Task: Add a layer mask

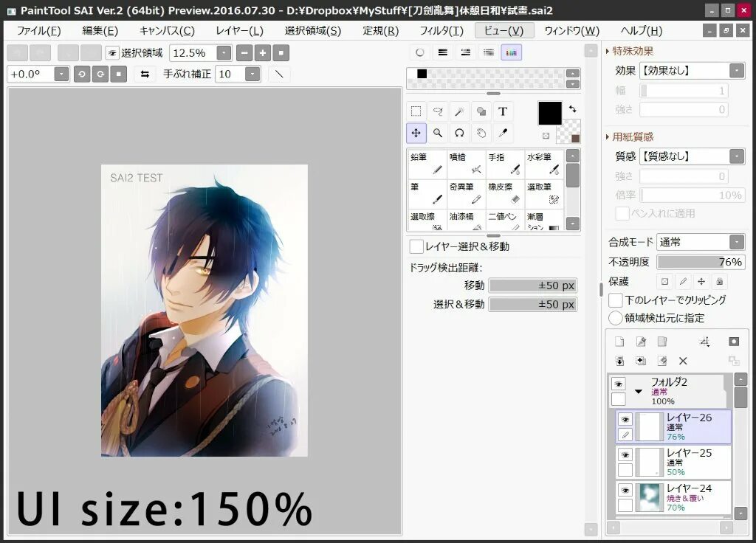Action: coord(734,342)
